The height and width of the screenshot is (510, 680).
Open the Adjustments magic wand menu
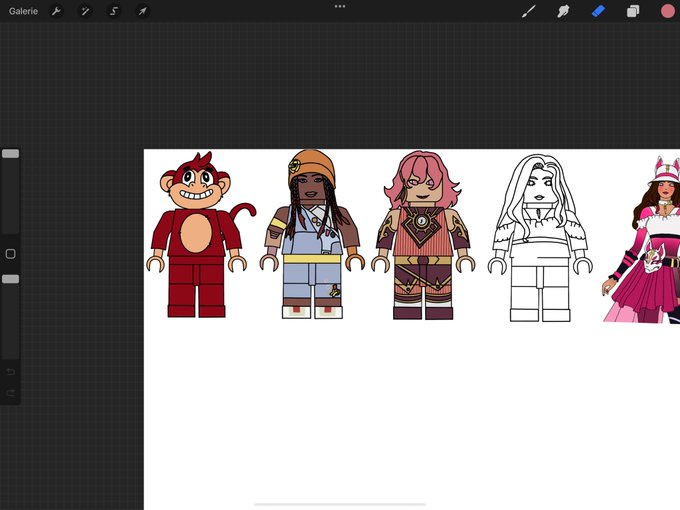[x=85, y=11]
